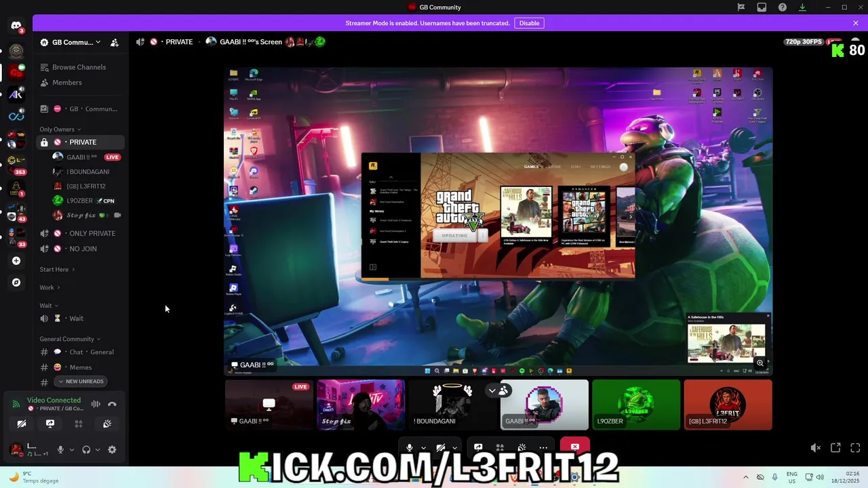Open Stop fix camera video tile

click(361, 405)
